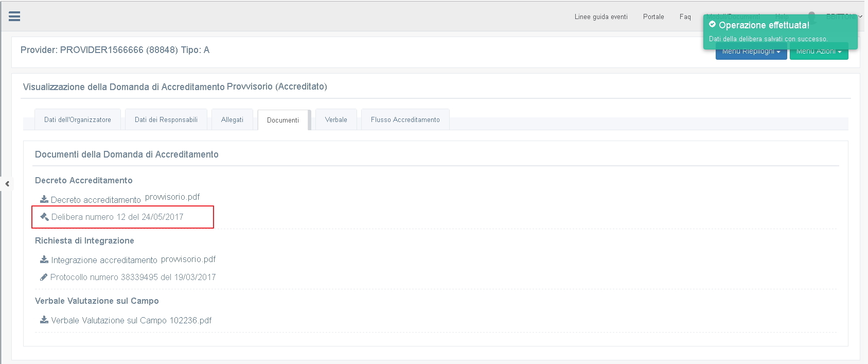Click download icon next to Integrazione accreditamento
The image size is (868, 364).
click(x=44, y=259)
